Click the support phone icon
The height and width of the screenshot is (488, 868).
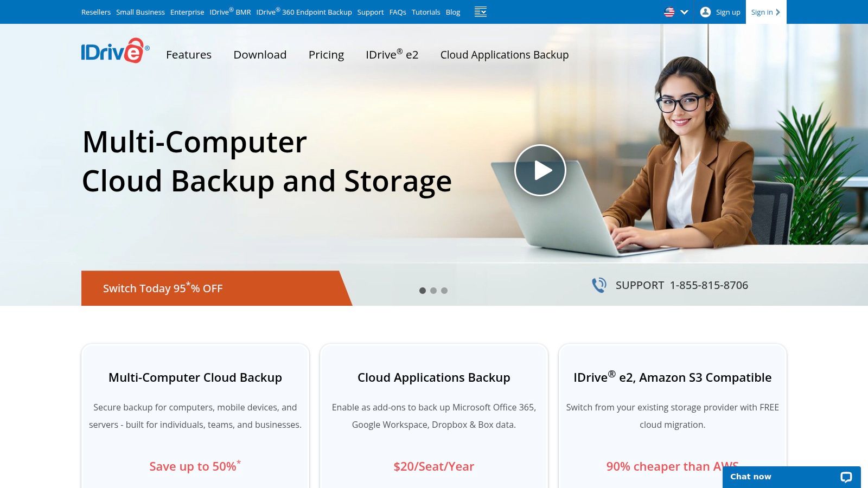point(599,285)
